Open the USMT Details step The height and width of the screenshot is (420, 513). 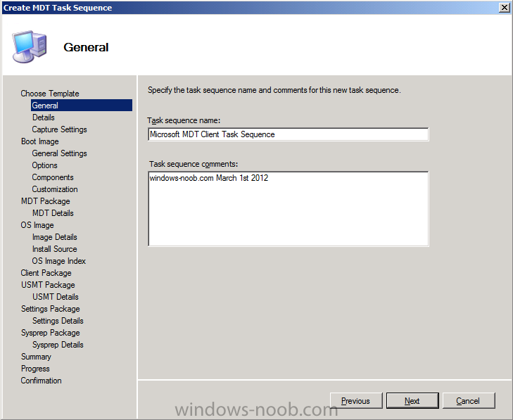pyautogui.click(x=56, y=297)
